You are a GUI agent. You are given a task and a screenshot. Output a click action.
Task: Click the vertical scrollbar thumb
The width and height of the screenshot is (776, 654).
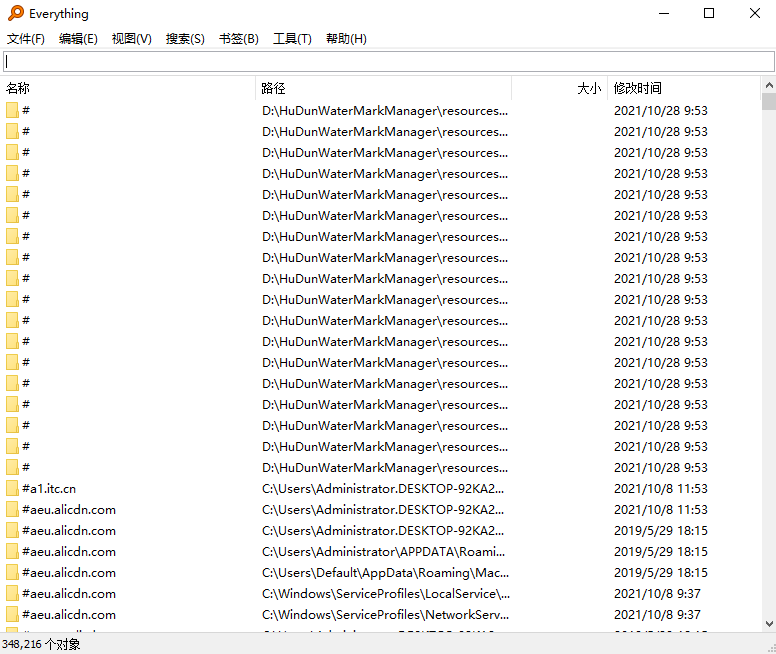coord(769,101)
